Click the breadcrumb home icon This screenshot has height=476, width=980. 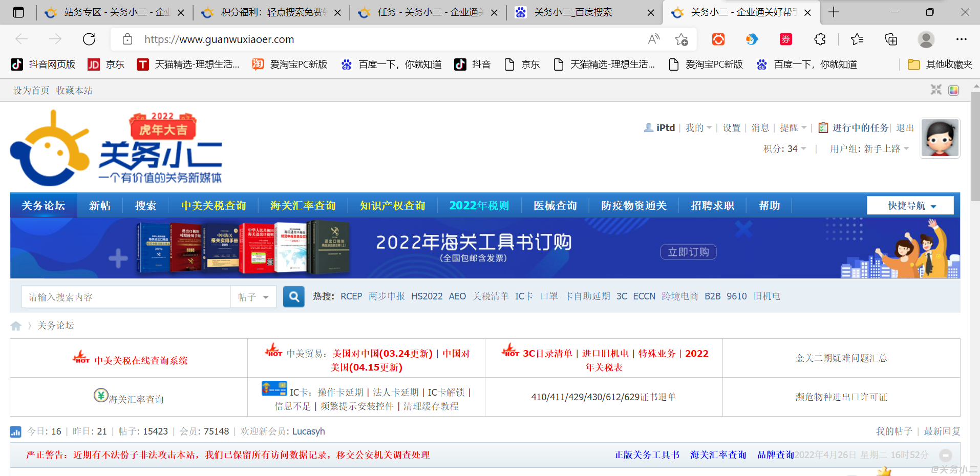[x=16, y=326]
